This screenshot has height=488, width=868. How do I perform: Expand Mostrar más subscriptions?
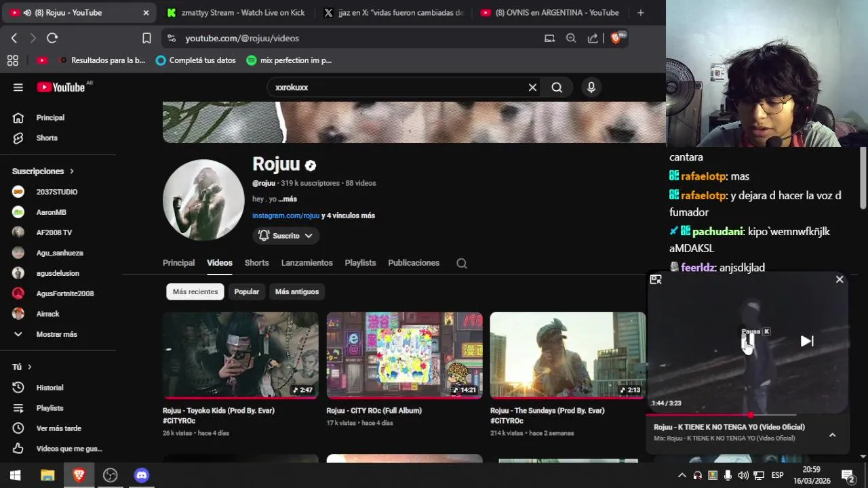coord(58,334)
